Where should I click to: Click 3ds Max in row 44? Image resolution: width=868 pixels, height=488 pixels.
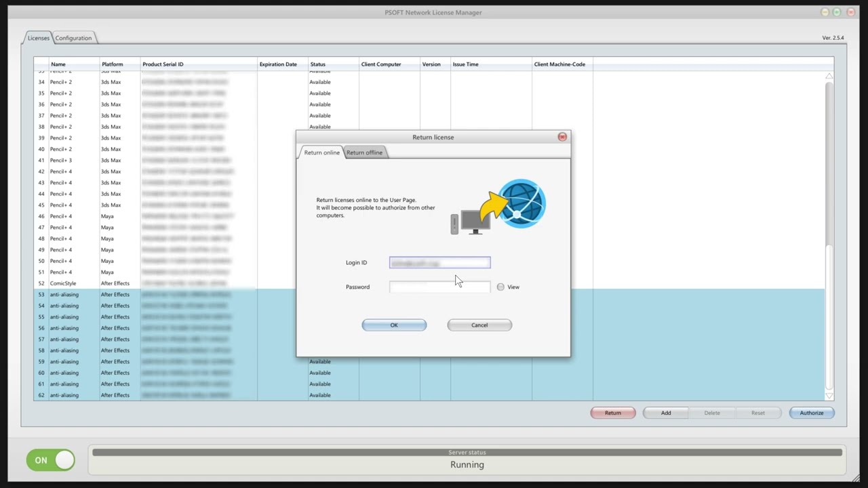[111, 194]
